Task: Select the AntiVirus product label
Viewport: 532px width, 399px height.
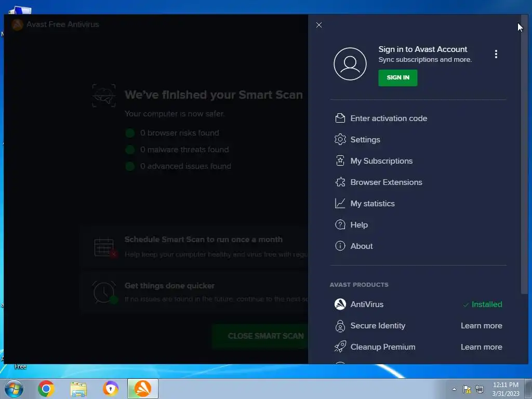Action: click(x=367, y=304)
